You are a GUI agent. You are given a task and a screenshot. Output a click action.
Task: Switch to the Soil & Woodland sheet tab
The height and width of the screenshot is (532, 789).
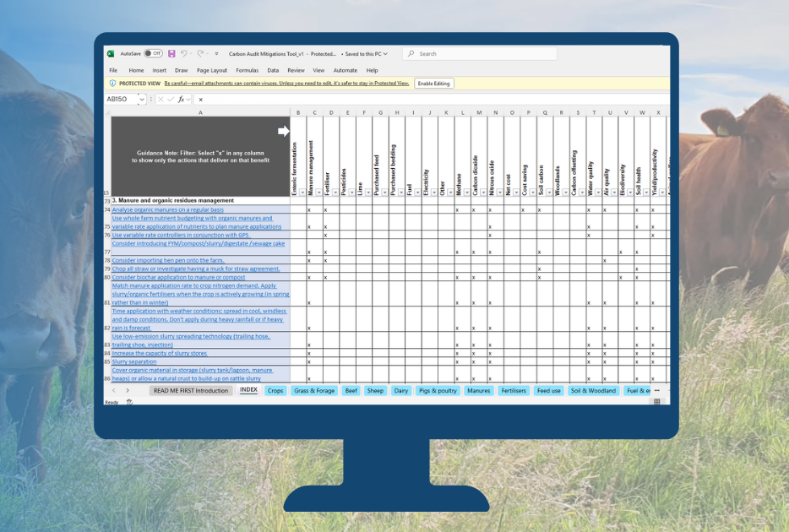point(593,391)
